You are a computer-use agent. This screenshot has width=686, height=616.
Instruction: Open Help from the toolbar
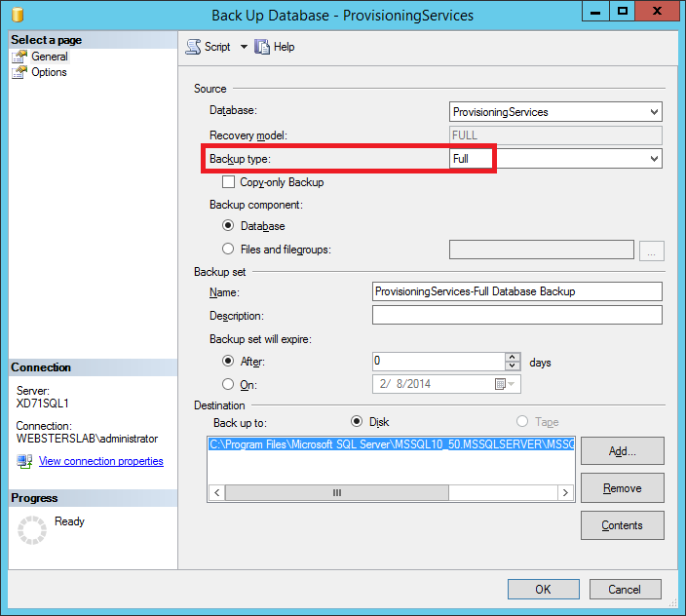pos(262,47)
